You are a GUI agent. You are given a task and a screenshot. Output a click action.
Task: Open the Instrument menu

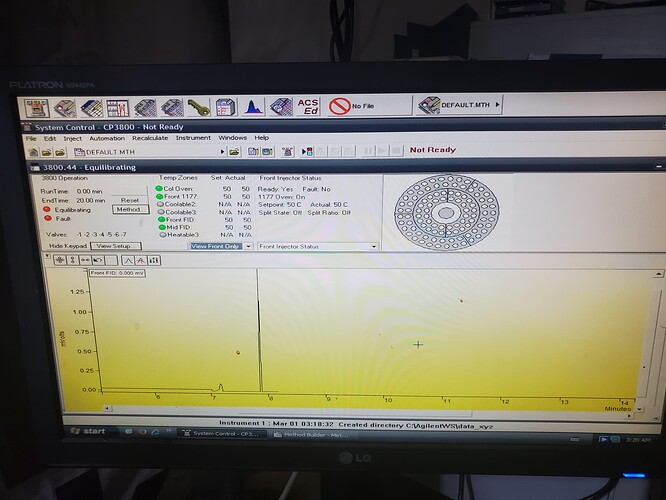click(x=193, y=138)
